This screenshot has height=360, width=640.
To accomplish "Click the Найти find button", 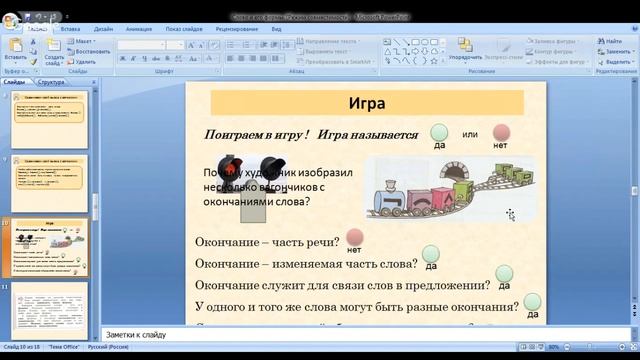I will [610, 41].
